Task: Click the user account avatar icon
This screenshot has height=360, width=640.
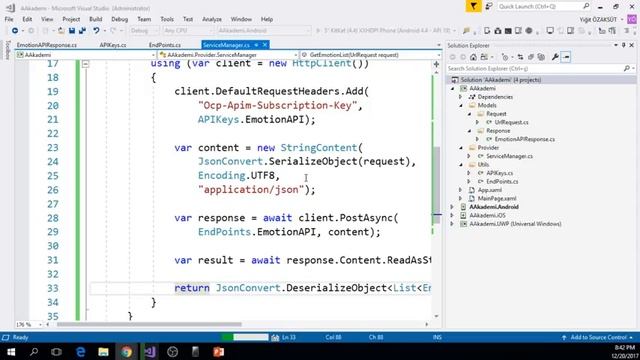Action: click(x=632, y=19)
